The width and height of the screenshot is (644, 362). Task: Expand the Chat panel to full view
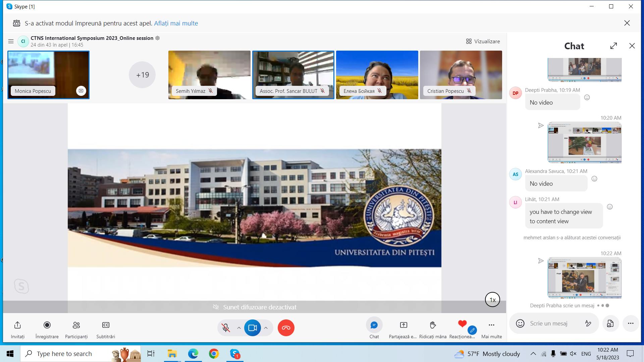click(x=613, y=46)
